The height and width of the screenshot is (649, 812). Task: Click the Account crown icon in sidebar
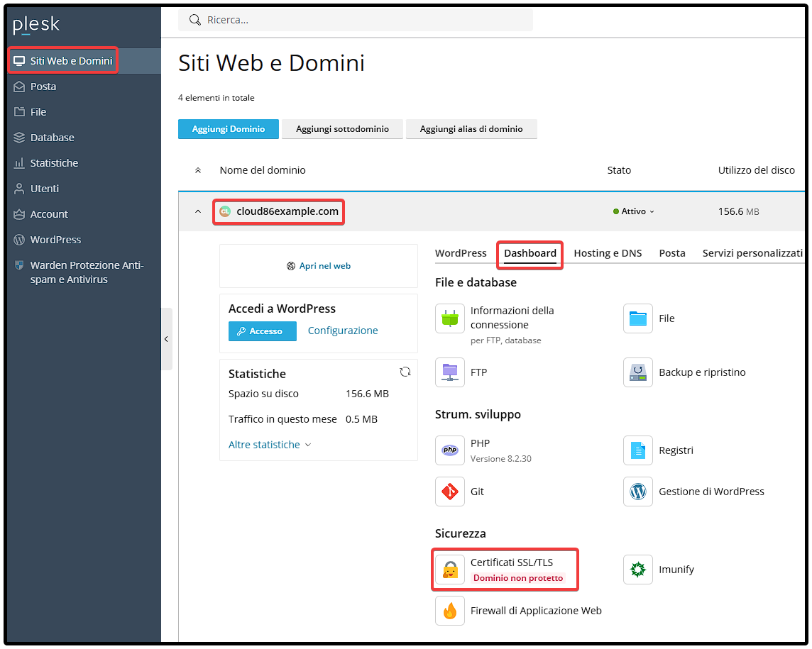click(x=19, y=214)
